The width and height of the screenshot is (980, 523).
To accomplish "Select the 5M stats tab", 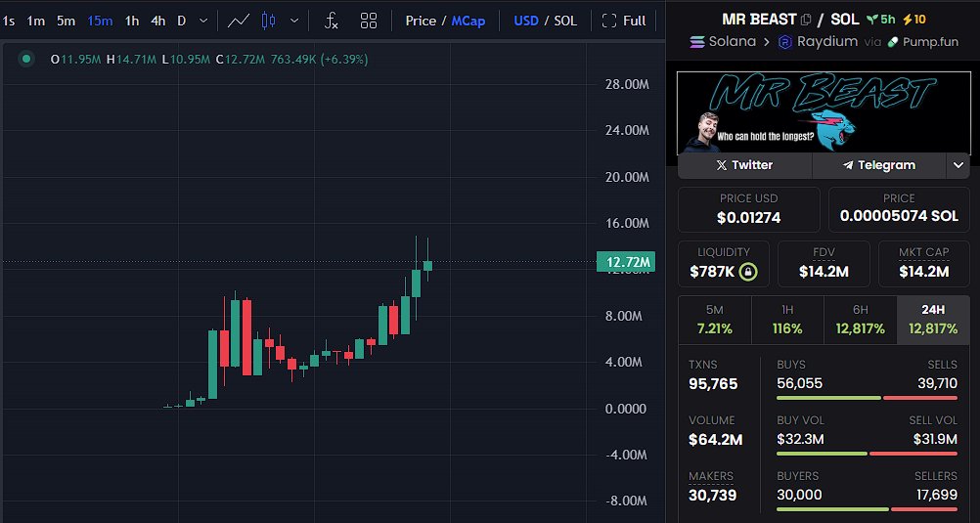I will click(x=714, y=320).
